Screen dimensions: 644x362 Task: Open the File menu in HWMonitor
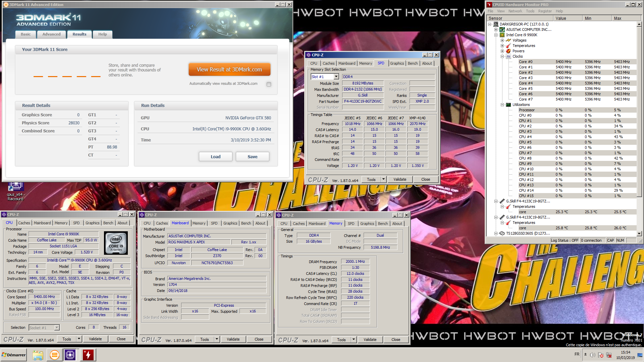tap(490, 11)
